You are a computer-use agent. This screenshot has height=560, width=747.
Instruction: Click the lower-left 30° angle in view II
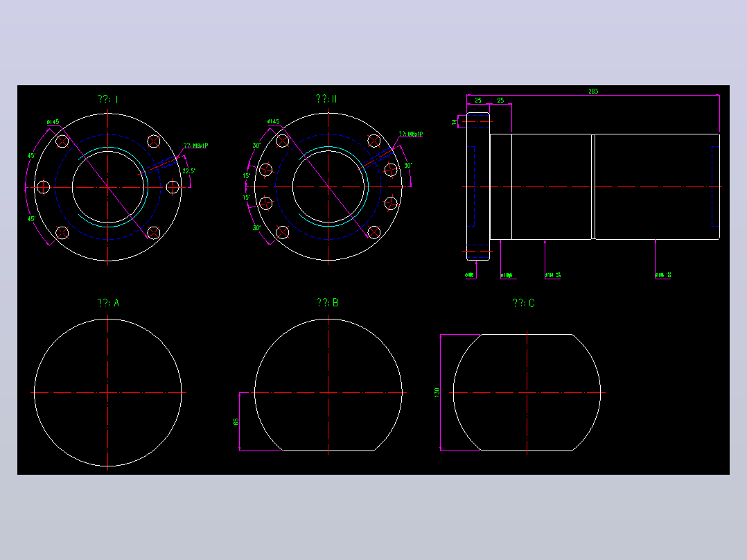tap(257, 228)
